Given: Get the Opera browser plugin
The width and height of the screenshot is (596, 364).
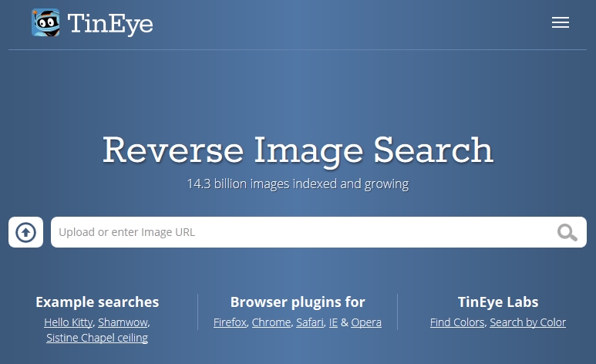Looking at the screenshot, I should (x=366, y=322).
